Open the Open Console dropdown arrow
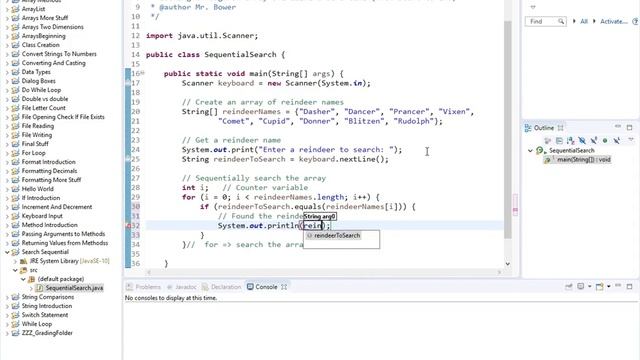This screenshot has height=360, width=640. coord(608,287)
